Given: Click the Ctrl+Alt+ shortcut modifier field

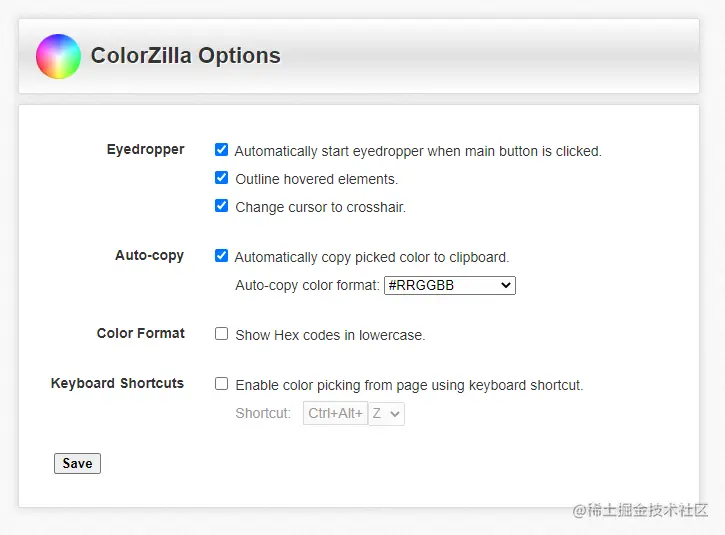Looking at the screenshot, I should [x=335, y=413].
